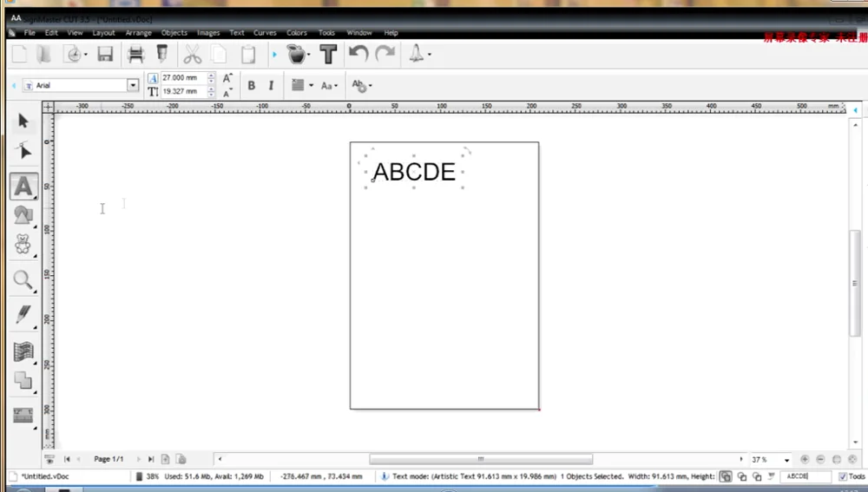Click the large T text toolbar icon
This screenshot has width=868, height=492.
coord(328,55)
